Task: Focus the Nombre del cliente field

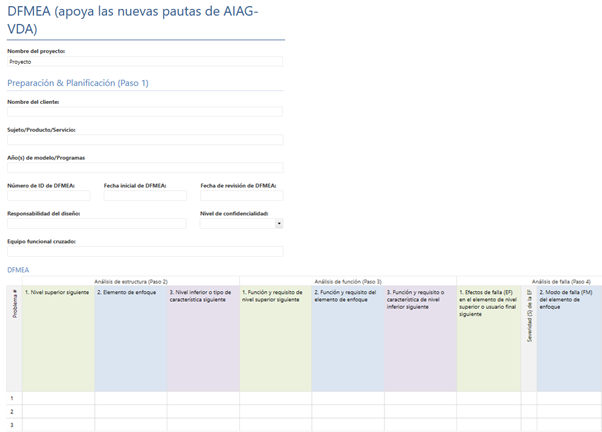Action: (145, 112)
